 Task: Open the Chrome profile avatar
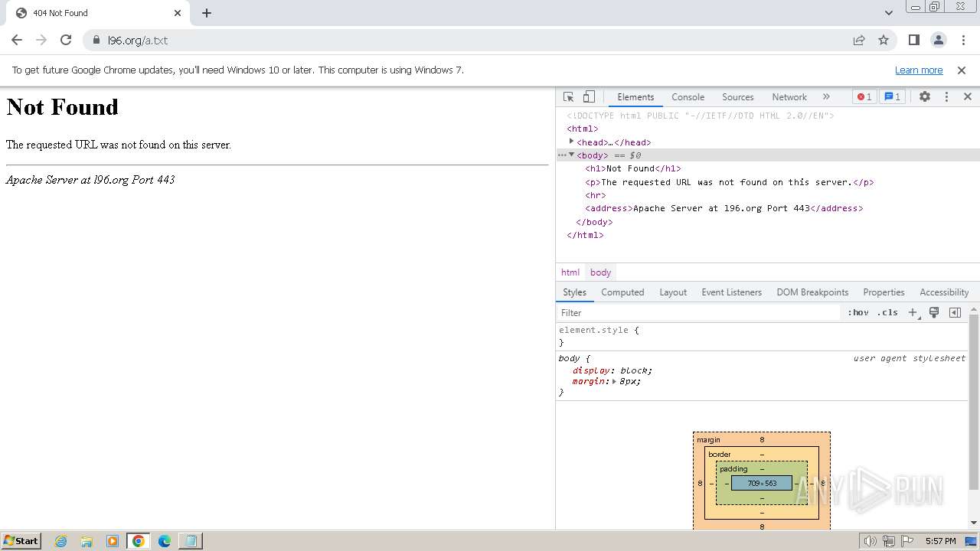(938, 40)
